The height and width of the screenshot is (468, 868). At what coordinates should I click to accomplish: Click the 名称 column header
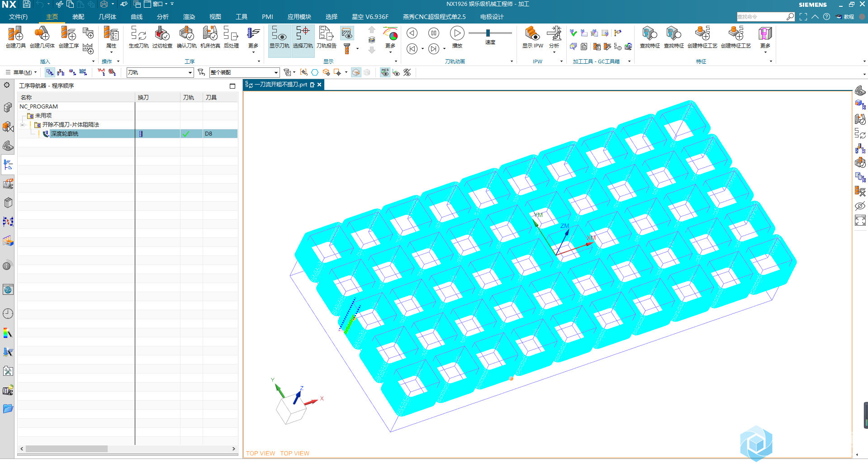77,98
